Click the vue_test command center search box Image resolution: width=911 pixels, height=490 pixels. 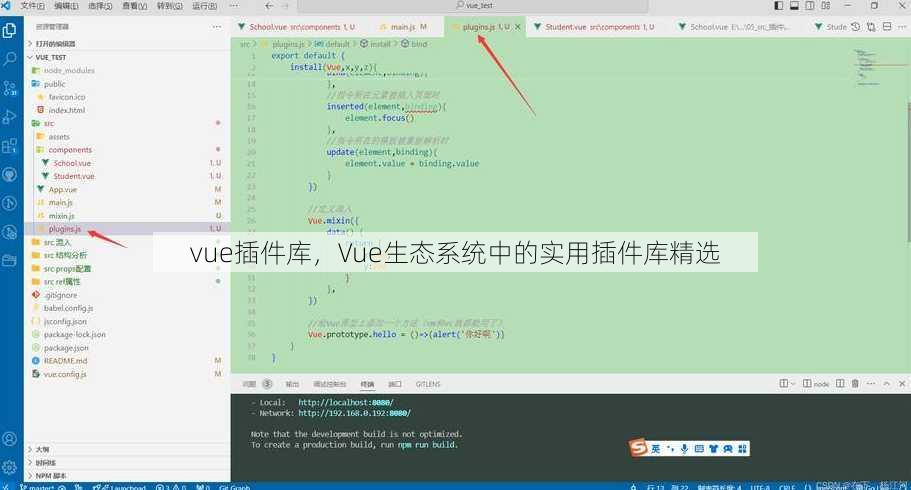(473, 5)
